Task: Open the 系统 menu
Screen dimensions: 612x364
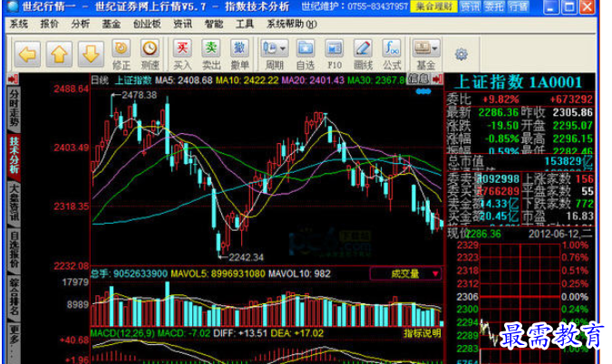Action: pos(19,24)
